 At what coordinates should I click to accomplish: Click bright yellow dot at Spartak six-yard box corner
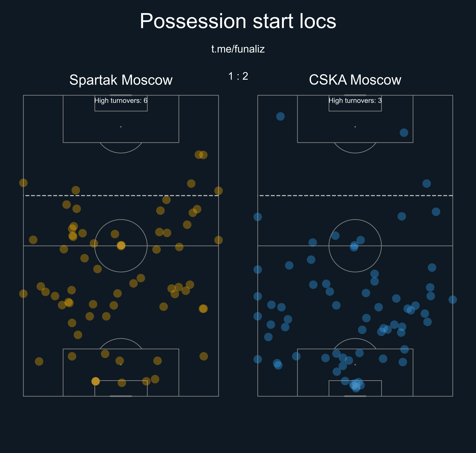tap(96, 381)
